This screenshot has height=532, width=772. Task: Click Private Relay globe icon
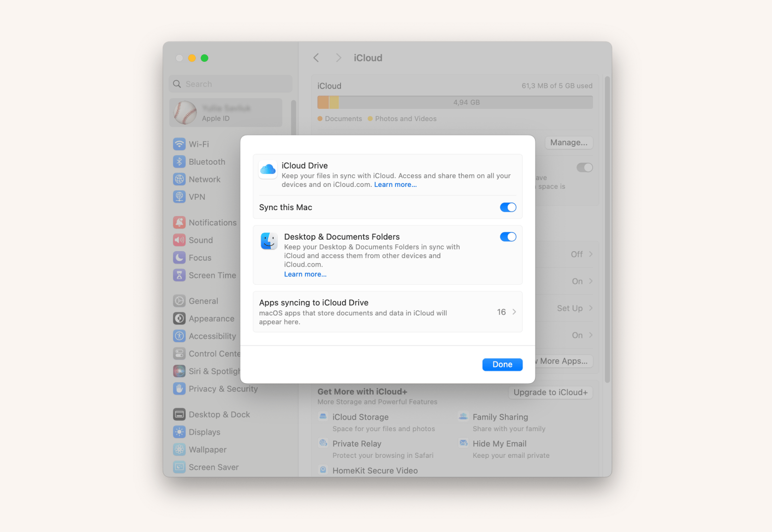[x=323, y=443]
